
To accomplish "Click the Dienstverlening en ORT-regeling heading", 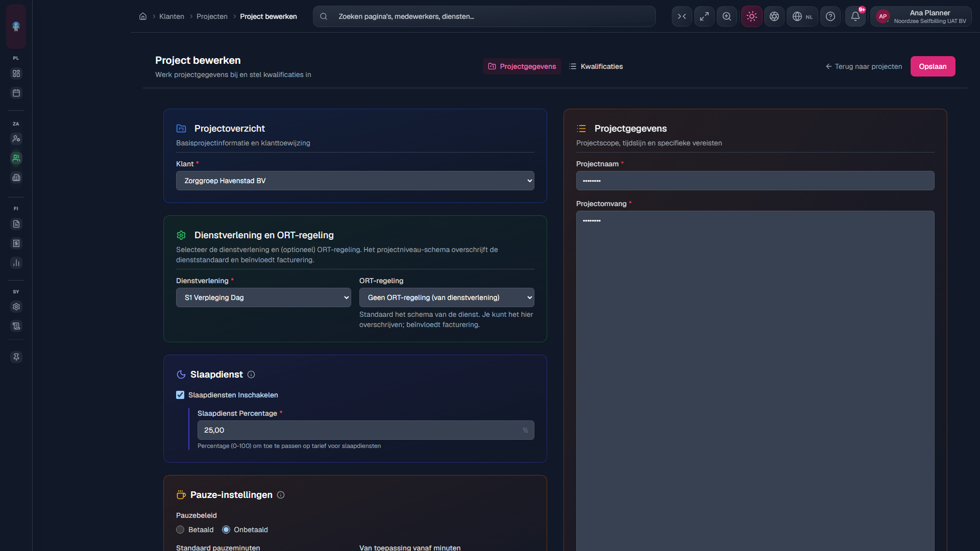I will tap(264, 235).
